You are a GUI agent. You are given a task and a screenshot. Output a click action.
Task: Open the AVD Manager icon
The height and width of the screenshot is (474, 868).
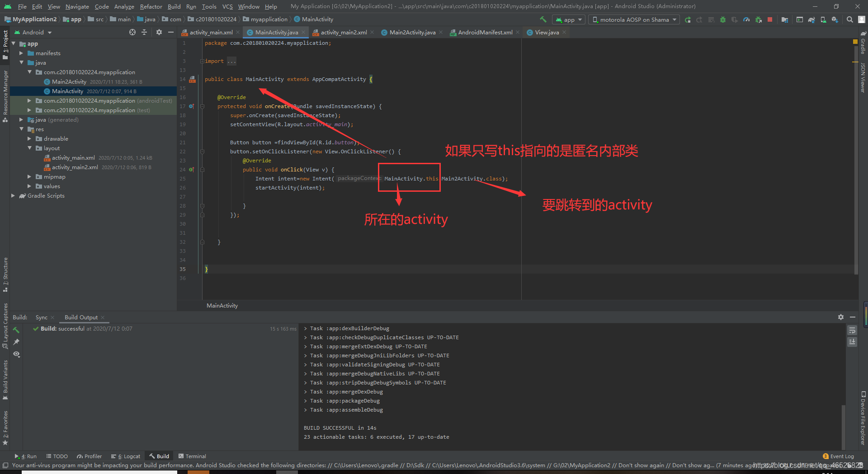coord(823,19)
